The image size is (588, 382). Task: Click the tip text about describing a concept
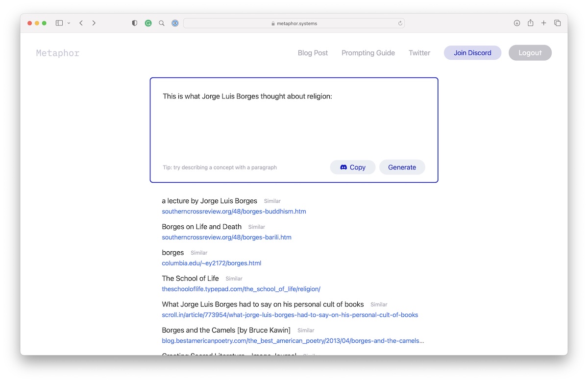[x=220, y=167]
